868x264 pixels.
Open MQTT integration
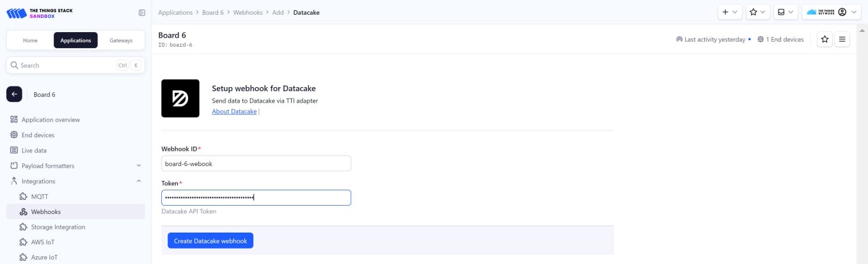point(75,197)
